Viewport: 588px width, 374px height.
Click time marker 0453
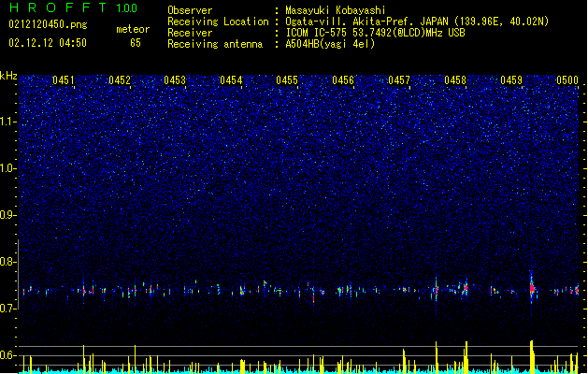(175, 80)
